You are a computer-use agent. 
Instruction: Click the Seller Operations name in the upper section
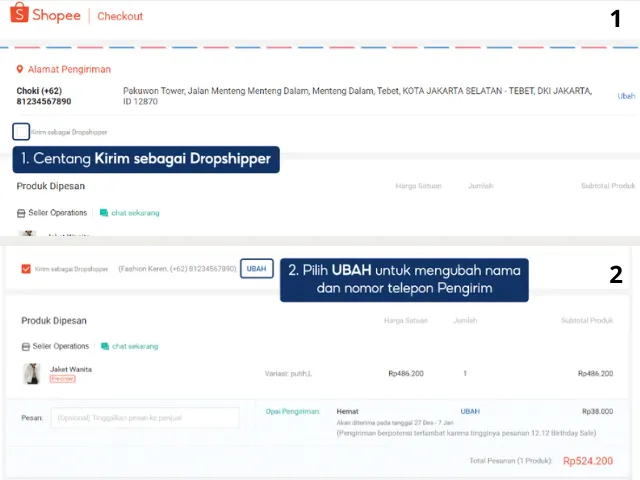coord(58,213)
